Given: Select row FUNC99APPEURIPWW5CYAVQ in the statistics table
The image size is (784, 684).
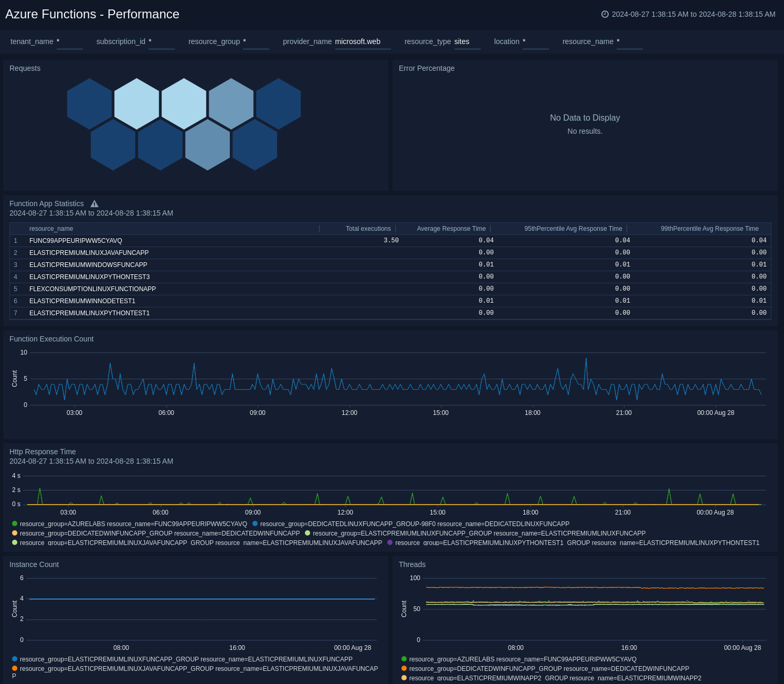Looking at the screenshot, I should (x=390, y=241).
